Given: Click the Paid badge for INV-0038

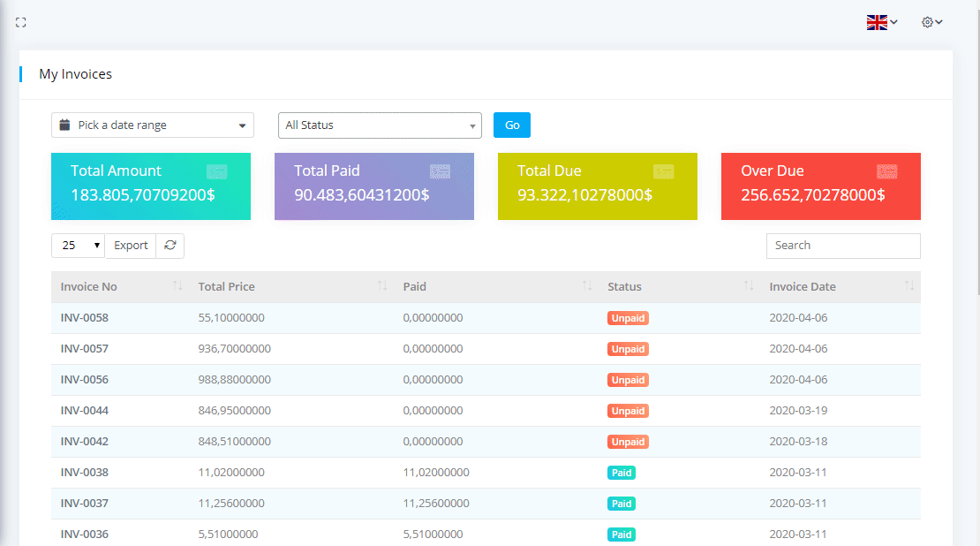Looking at the screenshot, I should tap(622, 473).
